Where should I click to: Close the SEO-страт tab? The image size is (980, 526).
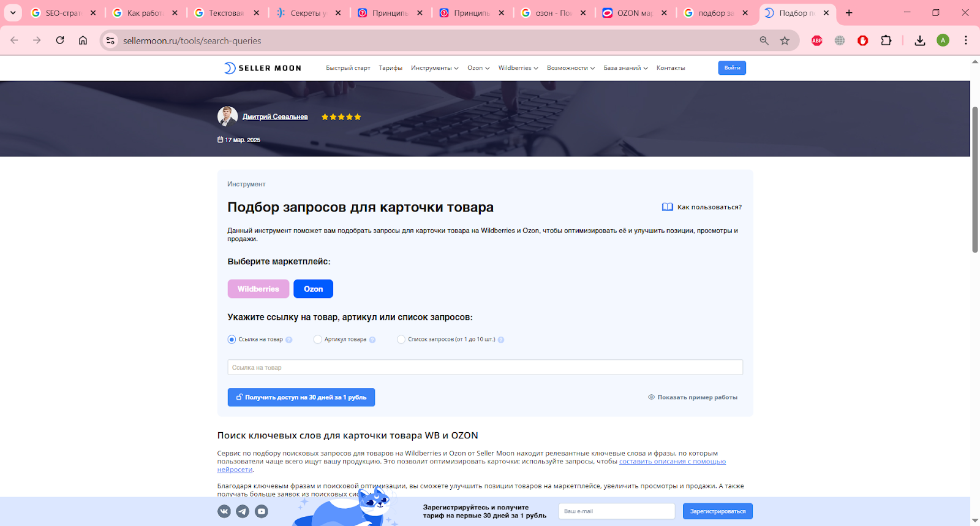pos(93,13)
